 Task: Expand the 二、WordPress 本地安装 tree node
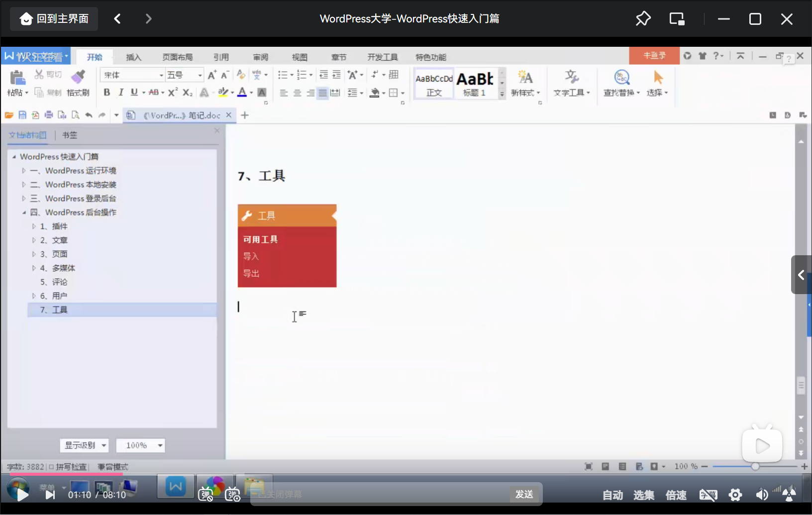pyautogui.click(x=23, y=185)
